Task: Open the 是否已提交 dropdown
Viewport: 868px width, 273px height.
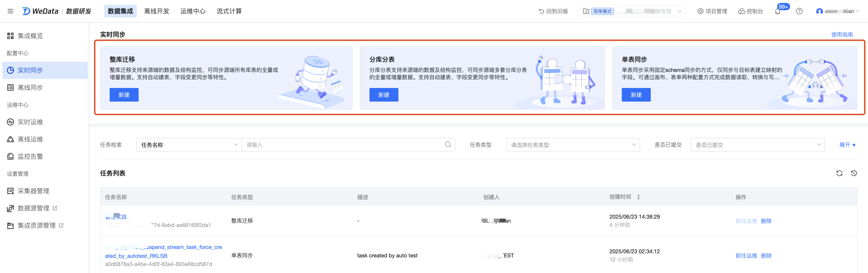Action: pos(757,144)
